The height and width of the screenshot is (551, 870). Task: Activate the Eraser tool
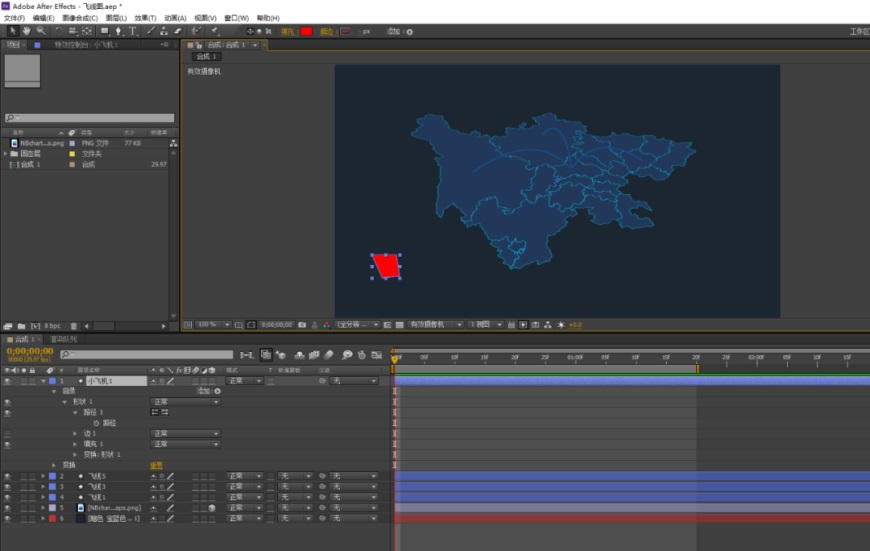coord(178,31)
